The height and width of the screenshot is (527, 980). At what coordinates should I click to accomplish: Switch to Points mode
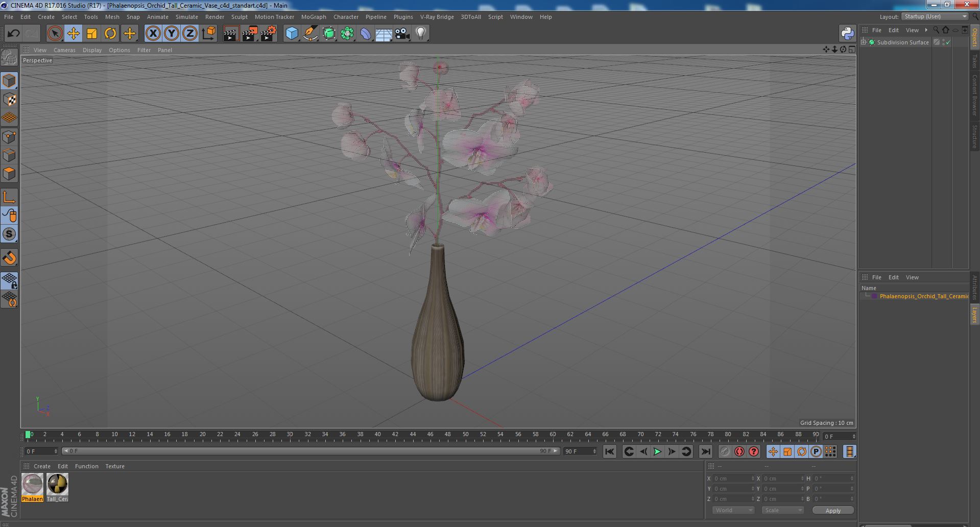(x=9, y=137)
